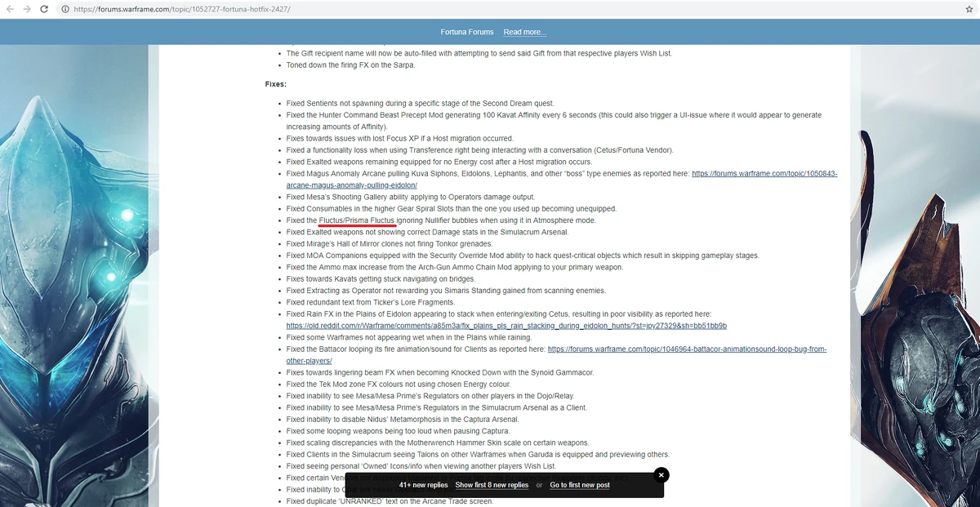The height and width of the screenshot is (507, 980).
Task: Click Go to first new post
Action: 580,485
